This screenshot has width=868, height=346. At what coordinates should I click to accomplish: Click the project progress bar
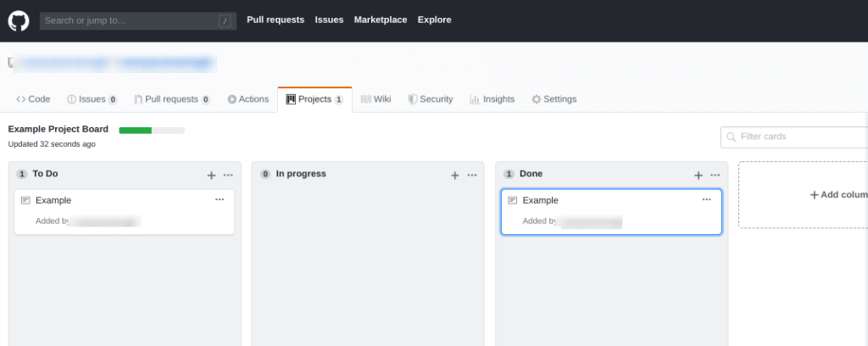point(152,130)
